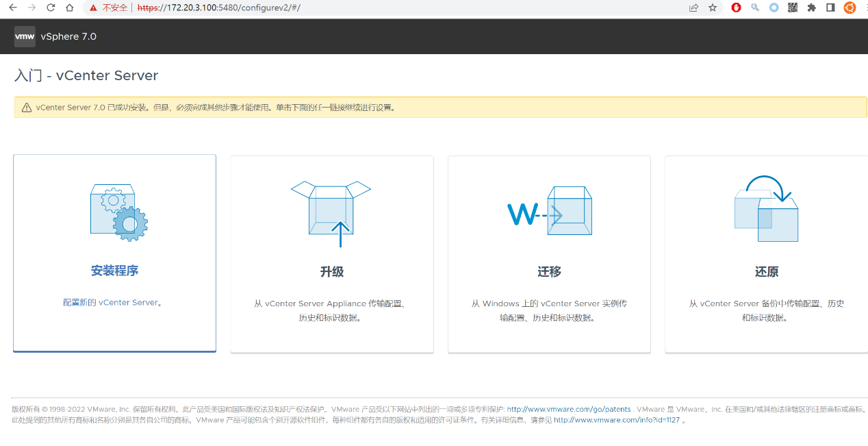The width and height of the screenshot is (868, 446).
Task: Click the Setup gears box icon
Action: [x=119, y=212]
